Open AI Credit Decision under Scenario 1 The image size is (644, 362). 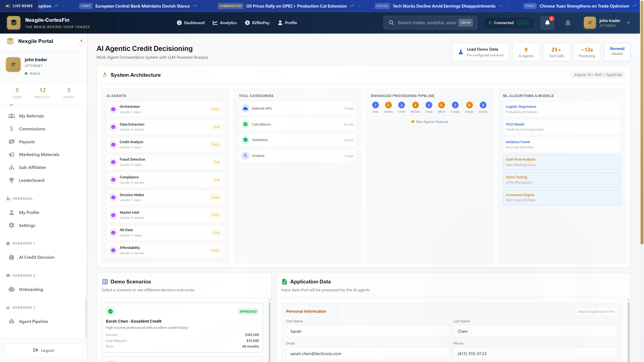click(37, 257)
